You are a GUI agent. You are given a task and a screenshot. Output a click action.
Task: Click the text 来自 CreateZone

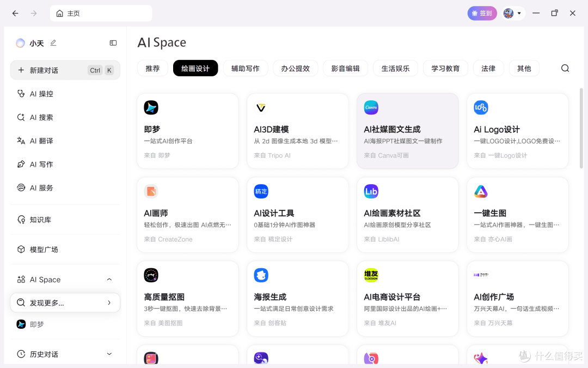coord(168,239)
